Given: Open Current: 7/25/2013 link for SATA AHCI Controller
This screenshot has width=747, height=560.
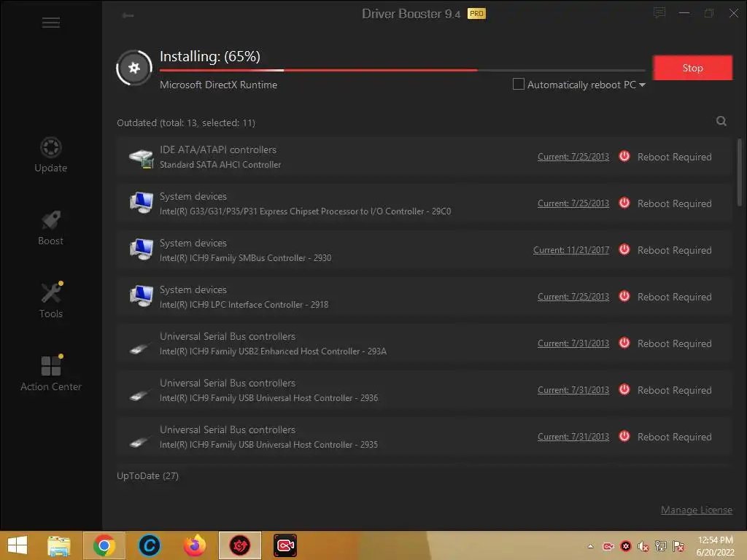Looking at the screenshot, I should tap(573, 157).
